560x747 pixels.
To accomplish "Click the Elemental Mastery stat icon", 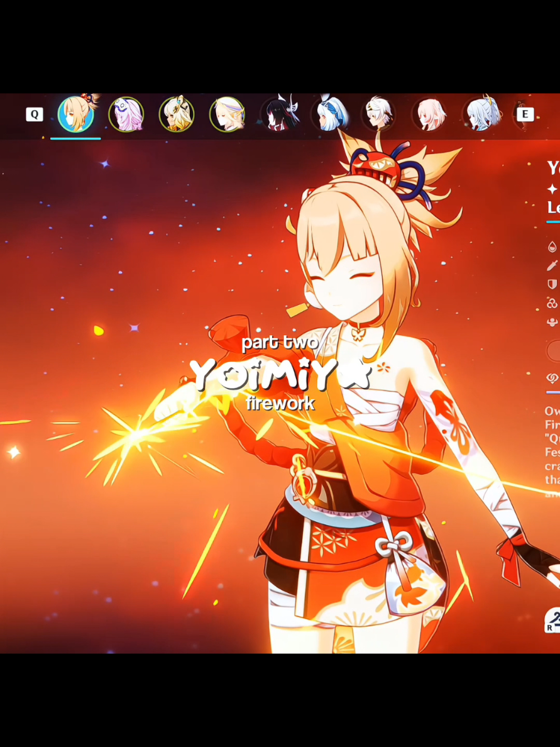I will coord(552,303).
